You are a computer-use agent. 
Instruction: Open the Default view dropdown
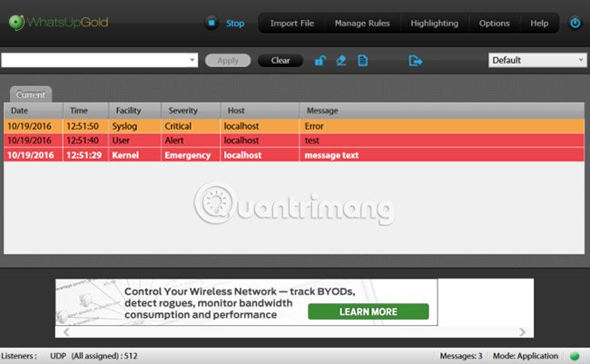(537, 60)
